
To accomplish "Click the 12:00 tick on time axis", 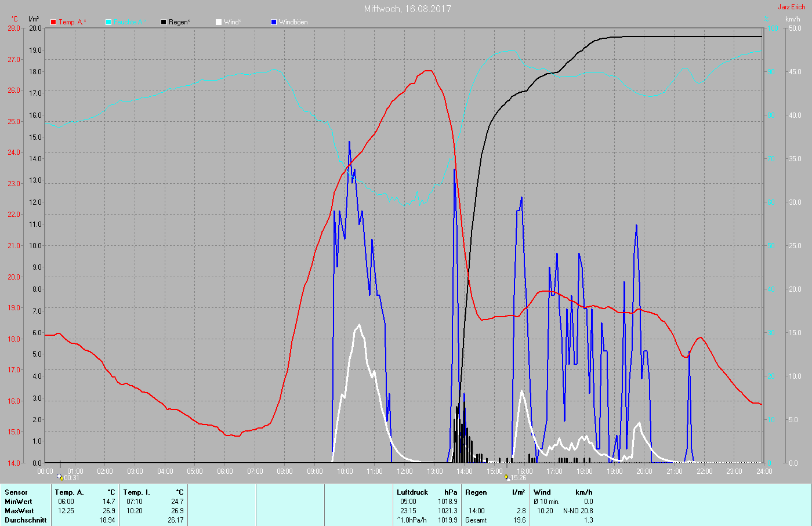I will tap(404, 471).
